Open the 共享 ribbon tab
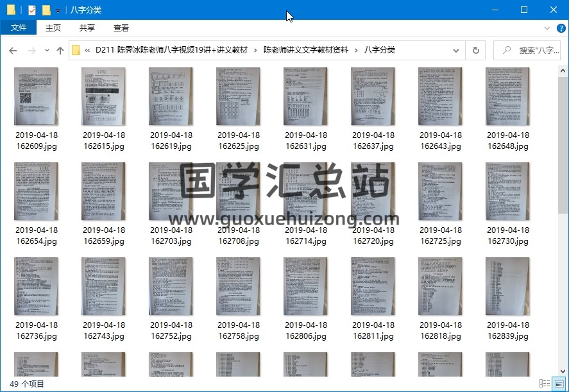 pyautogui.click(x=87, y=28)
